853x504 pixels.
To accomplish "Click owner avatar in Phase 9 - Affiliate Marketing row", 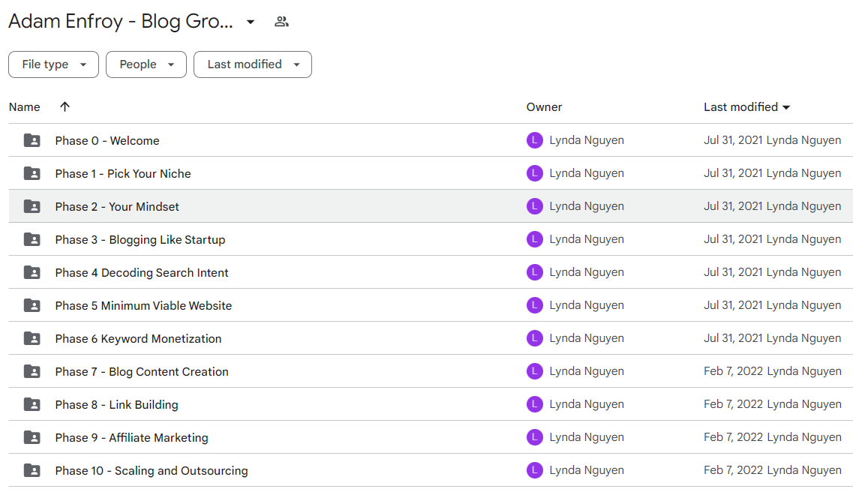I will coord(535,437).
